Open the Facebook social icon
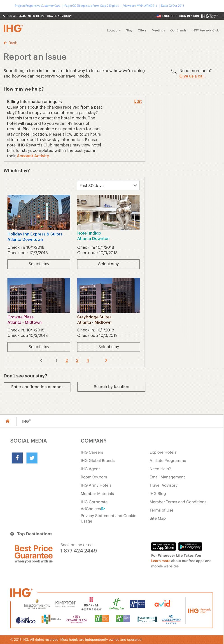 coord(17,458)
